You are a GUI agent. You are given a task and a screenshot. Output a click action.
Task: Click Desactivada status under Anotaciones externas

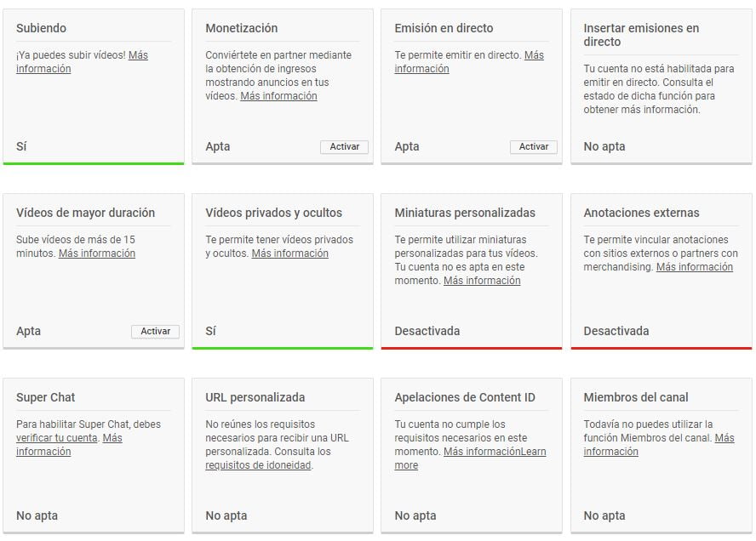(x=616, y=331)
